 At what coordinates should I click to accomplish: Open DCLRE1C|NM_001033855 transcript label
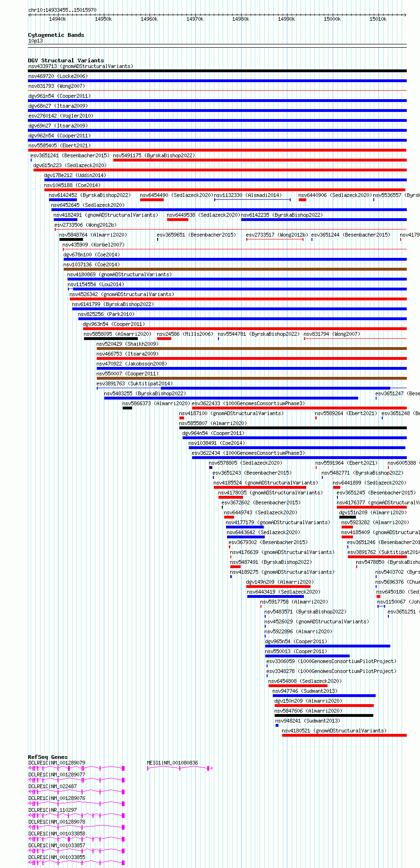(57, 857)
